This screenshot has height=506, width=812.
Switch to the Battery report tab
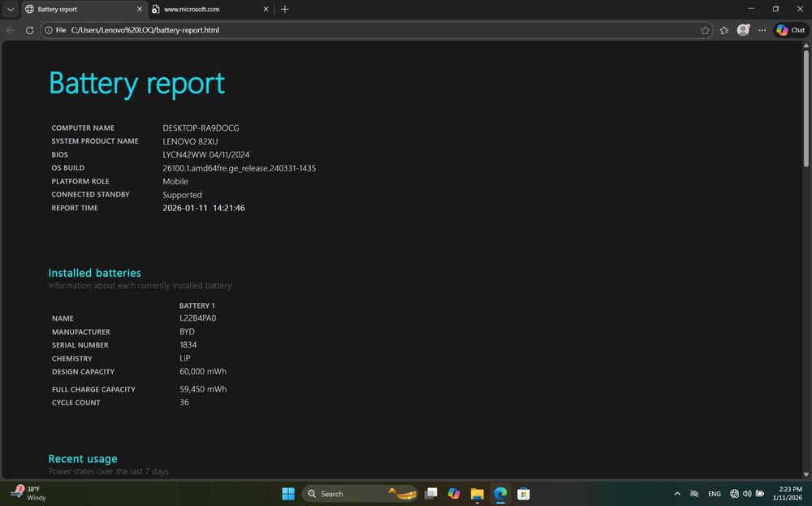tap(84, 9)
